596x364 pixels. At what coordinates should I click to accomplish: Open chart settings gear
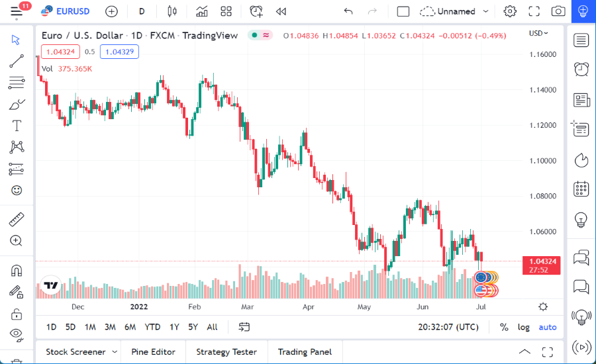pos(510,11)
